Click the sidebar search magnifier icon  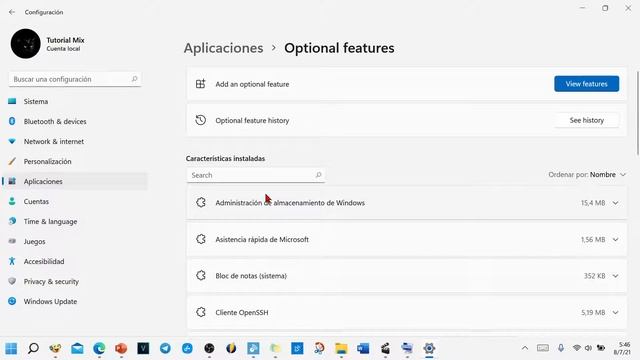click(x=134, y=79)
